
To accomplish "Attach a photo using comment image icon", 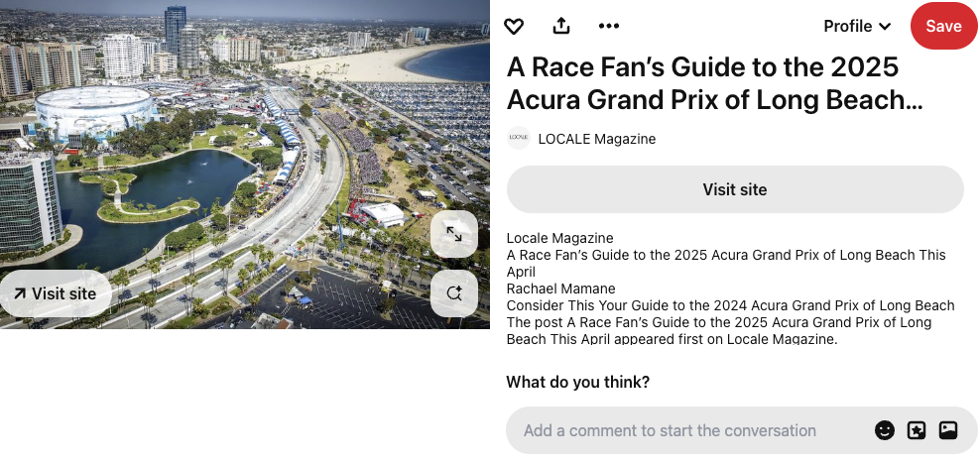I will [x=948, y=430].
